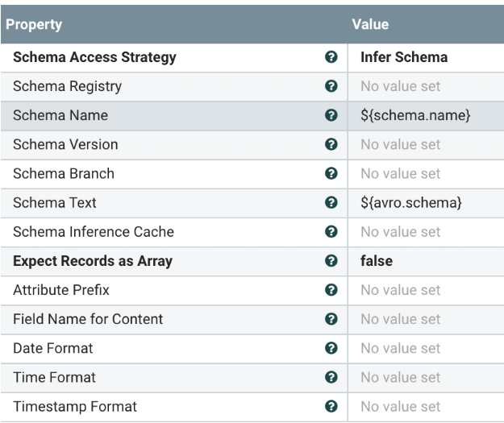Click help icon beside Date Format

[331, 348]
